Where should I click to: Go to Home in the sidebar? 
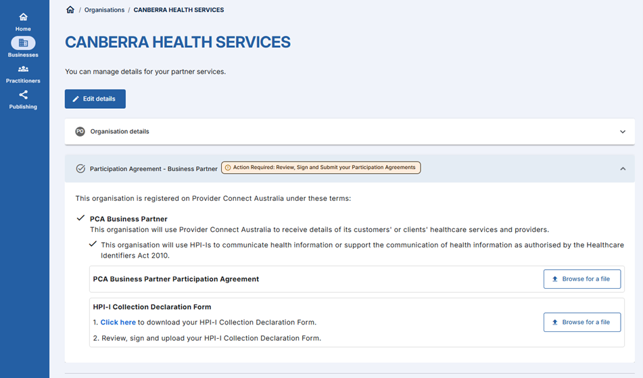click(23, 22)
